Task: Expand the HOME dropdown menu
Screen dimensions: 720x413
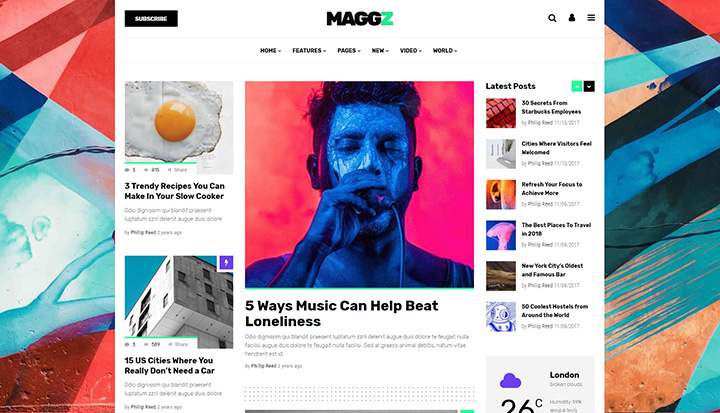Action: pos(270,51)
